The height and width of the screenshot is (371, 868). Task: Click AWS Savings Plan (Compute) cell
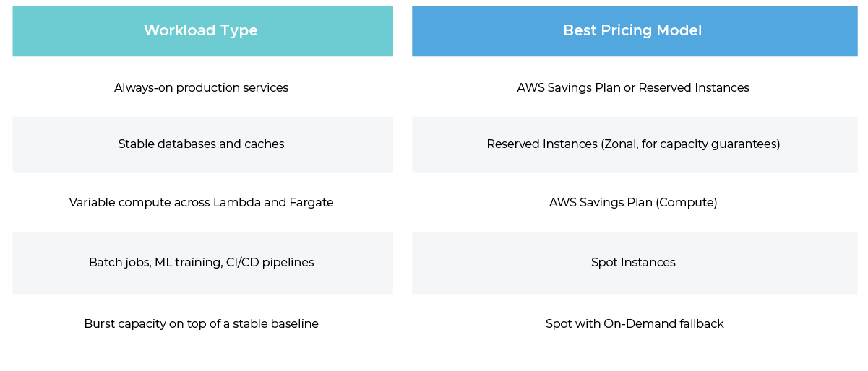[x=635, y=203]
